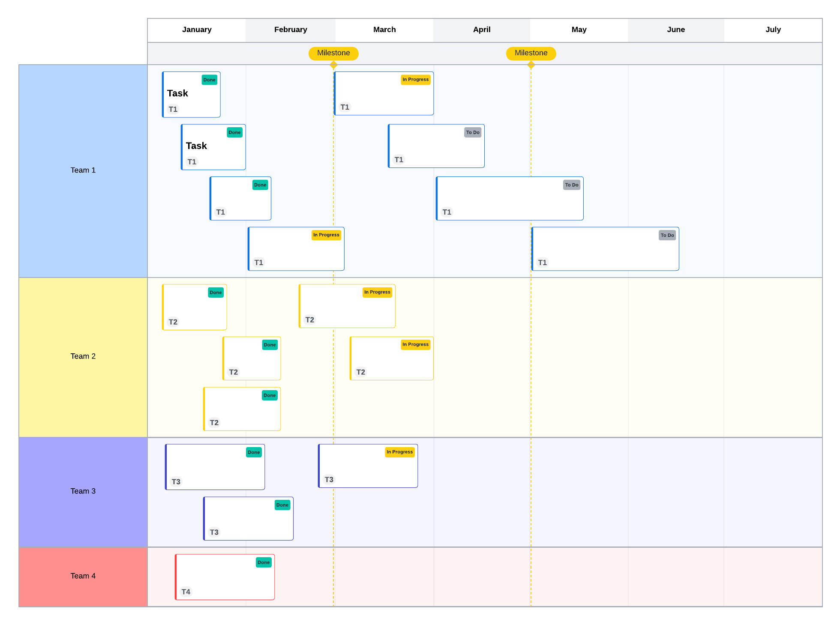Select the January column header
The width and height of the screenshot is (840, 624).
(x=196, y=29)
